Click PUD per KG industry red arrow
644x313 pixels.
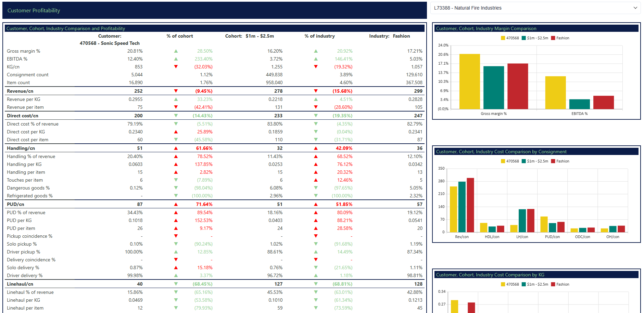pyautogui.click(x=316, y=220)
